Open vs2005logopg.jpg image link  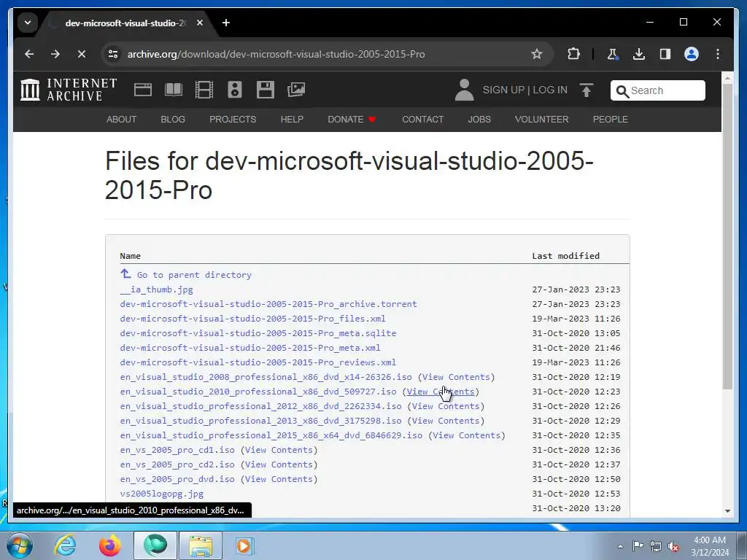pyautogui.click(x=161, y=494)
